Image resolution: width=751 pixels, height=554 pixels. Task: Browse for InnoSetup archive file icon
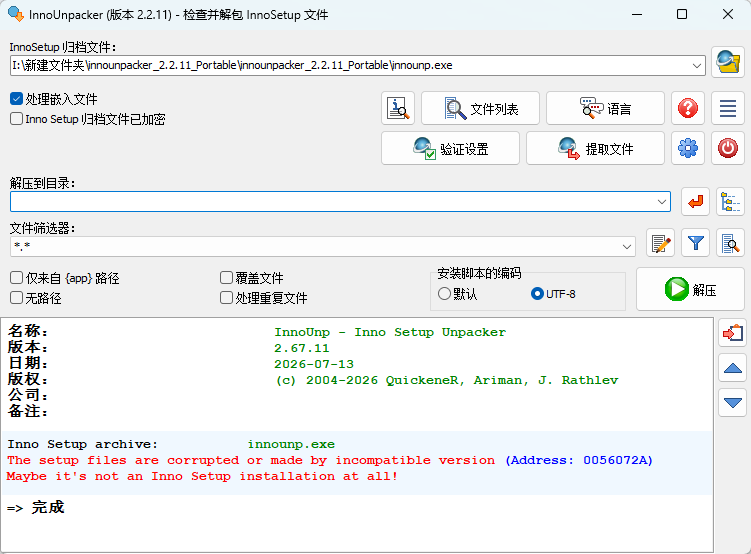(x=728, y=62)
